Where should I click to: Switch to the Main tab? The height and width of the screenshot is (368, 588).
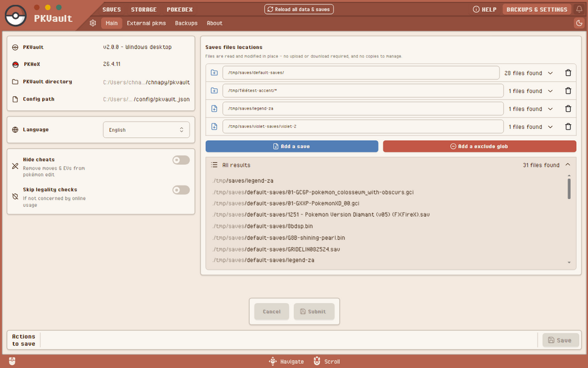[x=111, y=24]
